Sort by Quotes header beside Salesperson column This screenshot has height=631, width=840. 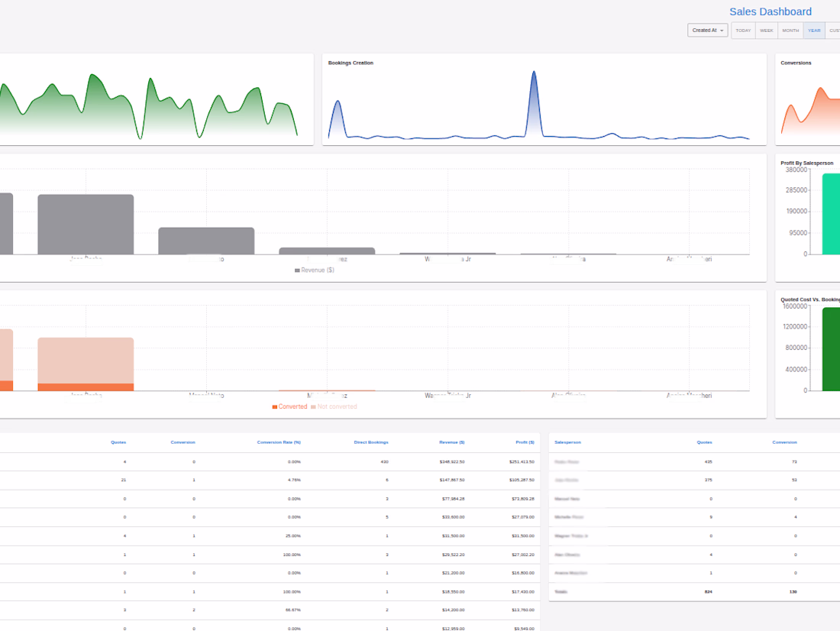[705, 442]
